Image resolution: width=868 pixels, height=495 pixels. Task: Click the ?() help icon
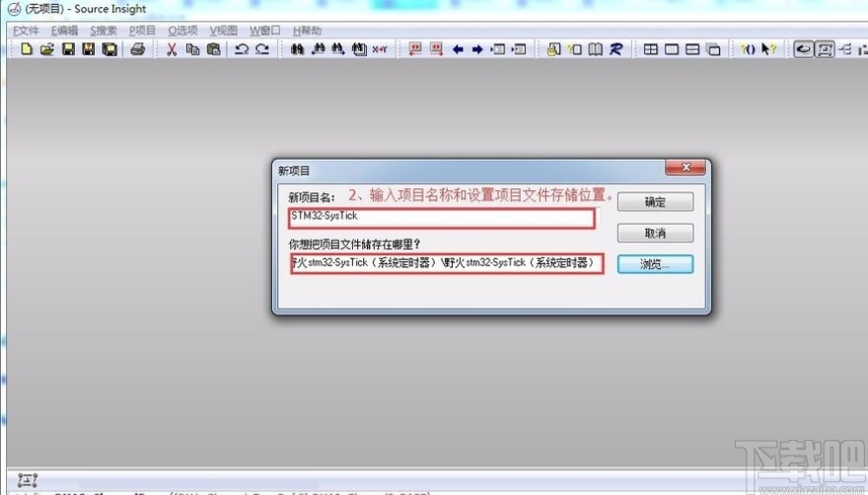(748, 49)
